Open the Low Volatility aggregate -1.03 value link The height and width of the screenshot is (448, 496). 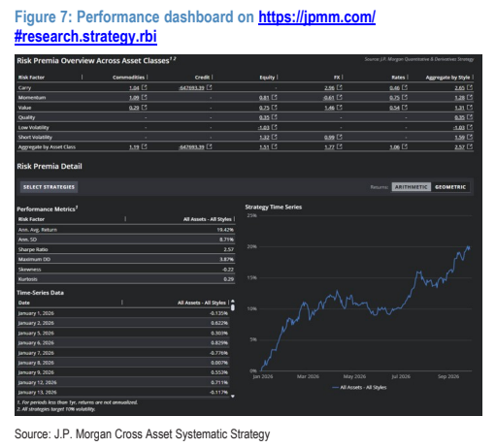459,127
